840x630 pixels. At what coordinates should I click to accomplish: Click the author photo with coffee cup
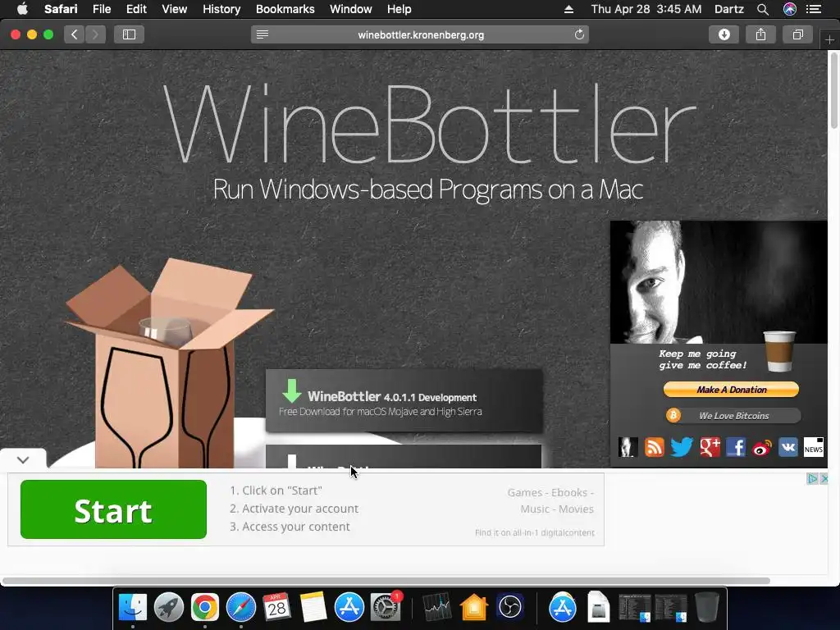point(719,282)
